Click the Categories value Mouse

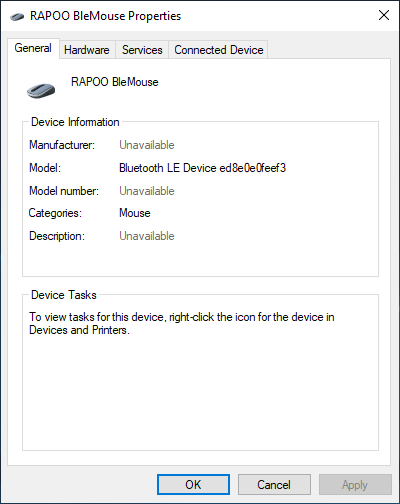click(x=135, y=213)
